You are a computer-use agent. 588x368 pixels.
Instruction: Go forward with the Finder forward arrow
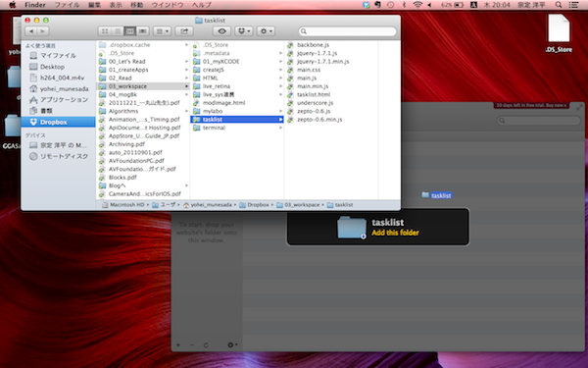click(x=43, y=31)
